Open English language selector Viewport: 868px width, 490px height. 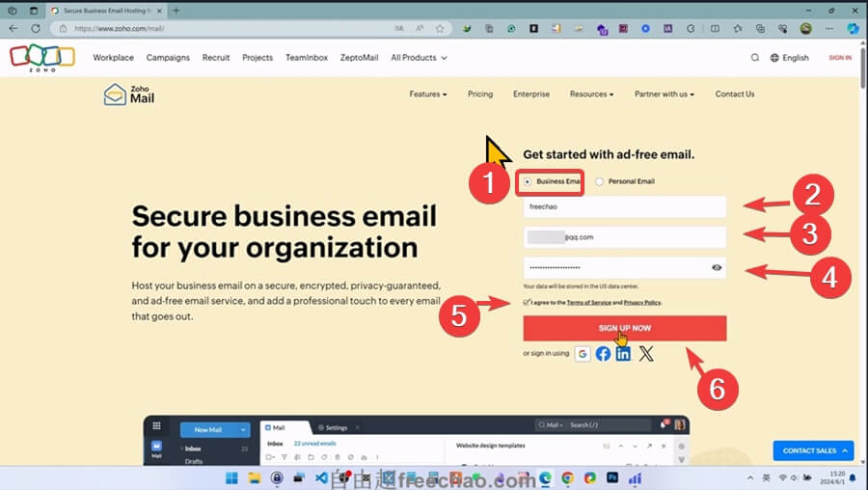coord(789,58)
